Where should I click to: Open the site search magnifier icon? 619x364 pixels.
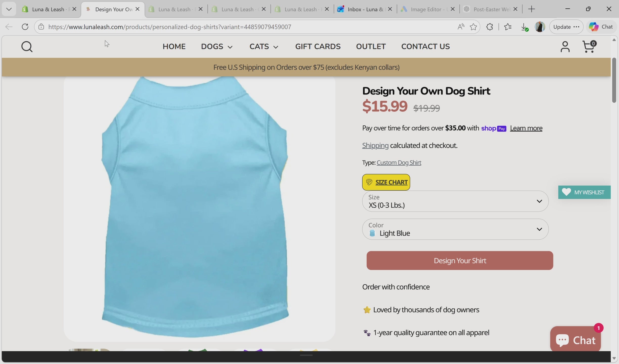27,47
